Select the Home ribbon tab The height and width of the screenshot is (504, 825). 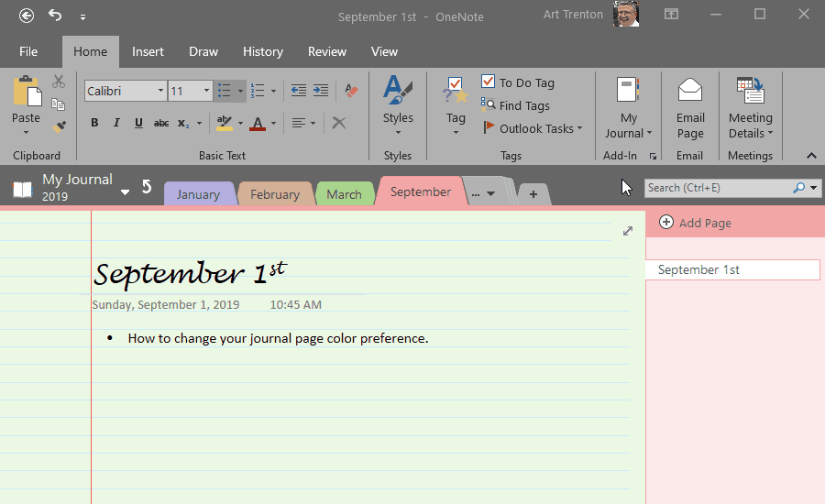90,51
